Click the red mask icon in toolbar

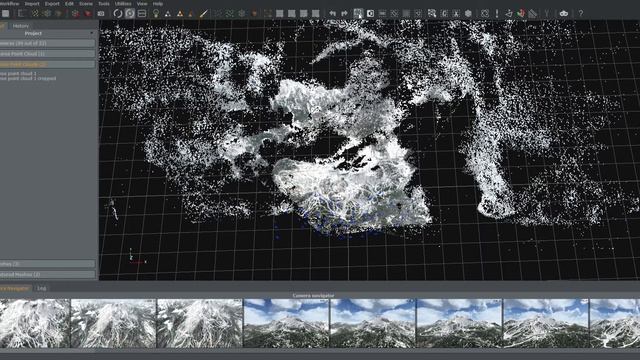coord(87,13)
